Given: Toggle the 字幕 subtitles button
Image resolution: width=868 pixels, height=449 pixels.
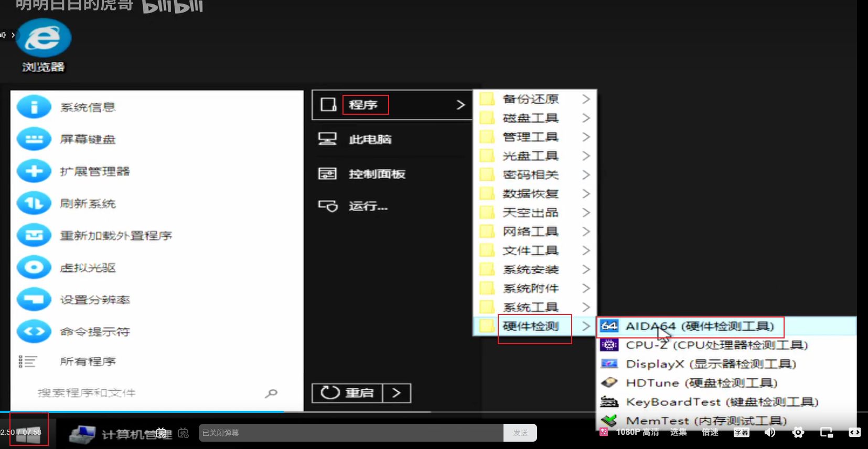Looking at the screenshot, I should pyautogui.click(x=742, y=432).
